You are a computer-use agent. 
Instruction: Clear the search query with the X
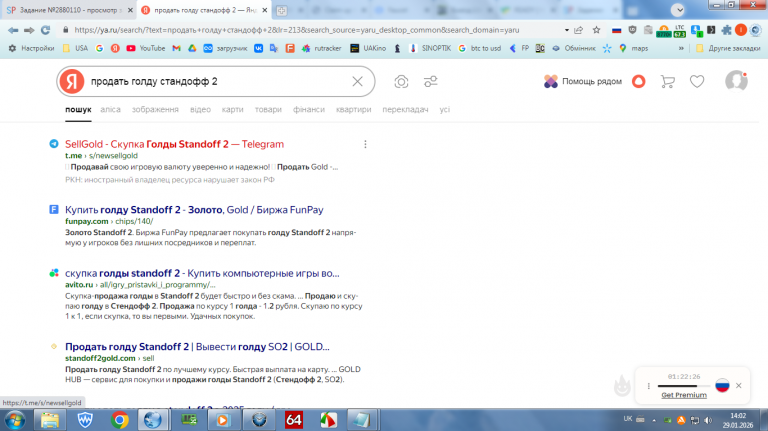pyautogui.click(x=358, y=81)
